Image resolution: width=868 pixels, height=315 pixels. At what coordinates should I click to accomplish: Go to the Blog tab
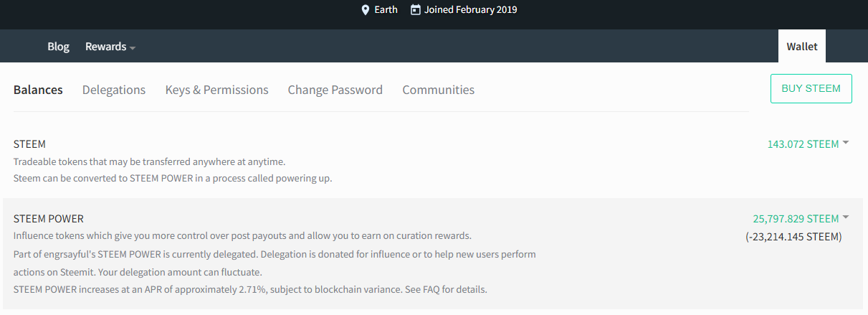[x=58, y=47]
